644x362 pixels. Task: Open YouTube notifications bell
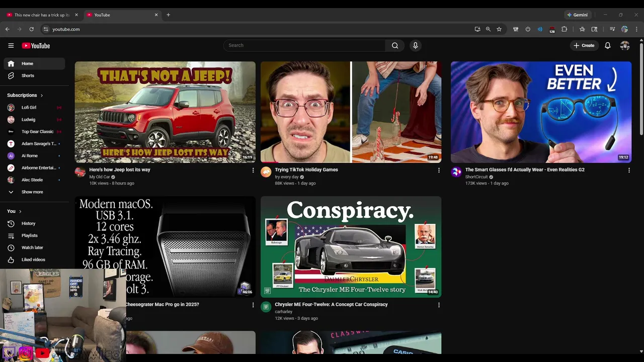[607, 45]
